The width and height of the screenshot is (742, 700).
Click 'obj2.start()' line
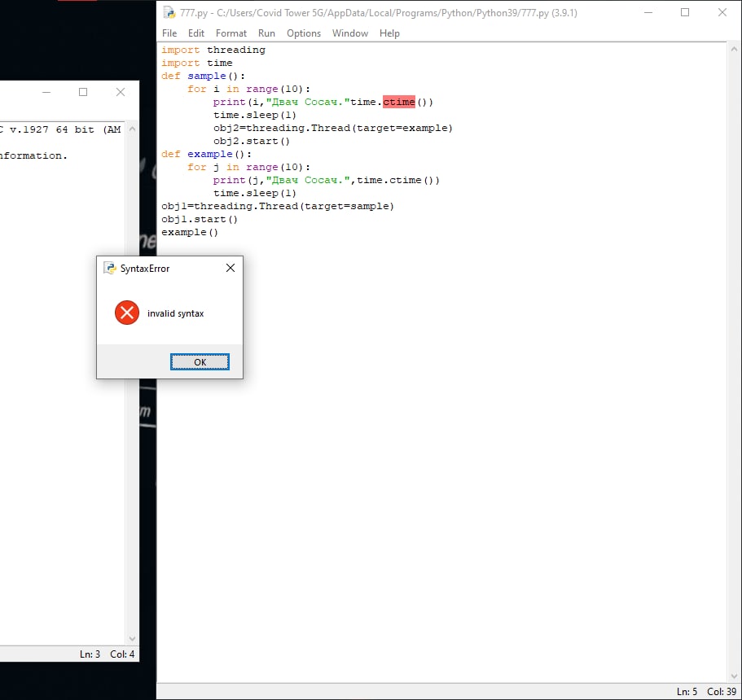[x=252, y=141]
